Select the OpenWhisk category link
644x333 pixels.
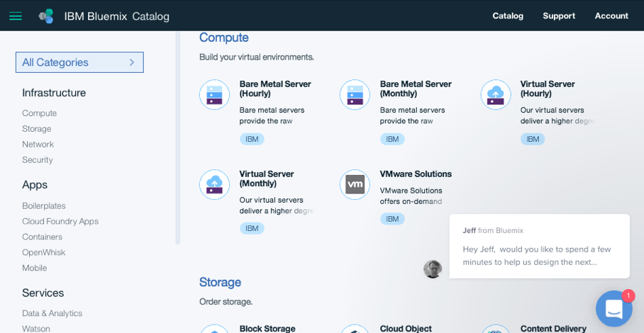click(x=43, y=252)
